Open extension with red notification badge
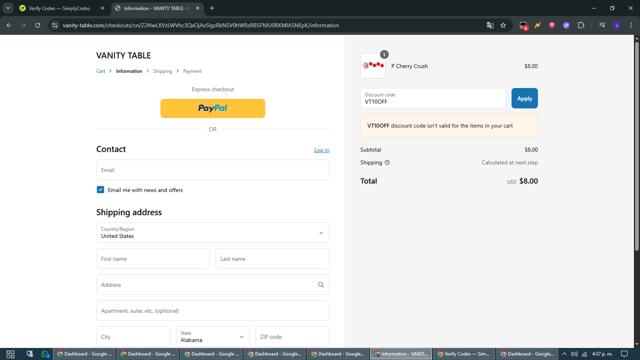640x360 pixels. pyautogui.click(x=523, y=26)
